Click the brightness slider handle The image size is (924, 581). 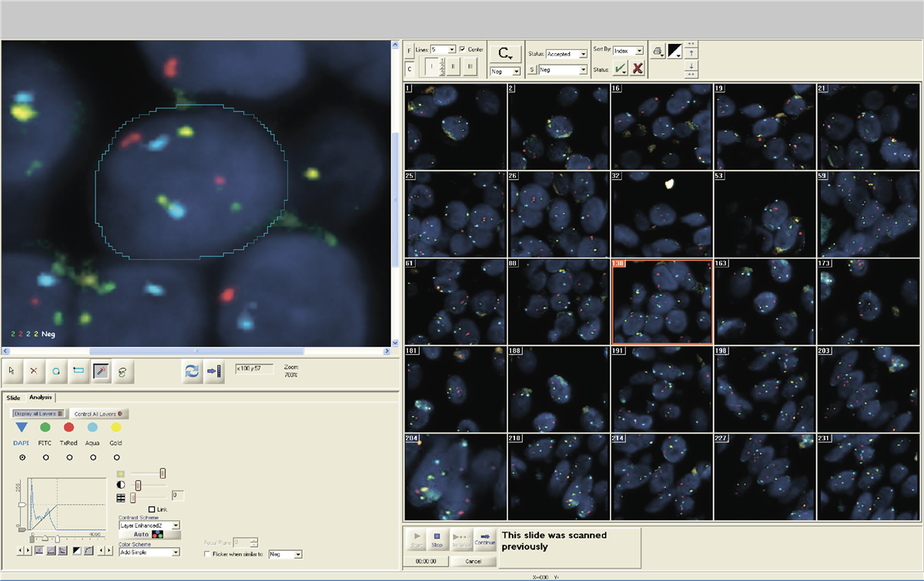click(x=162, y=473)
